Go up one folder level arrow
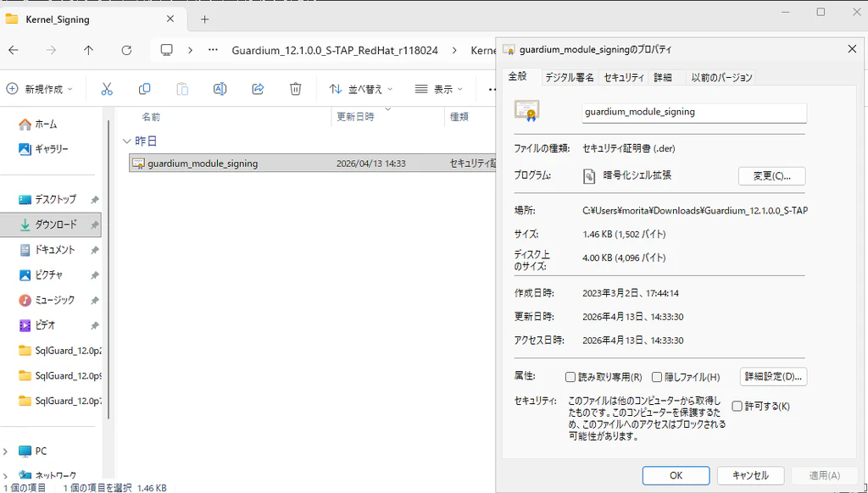 pyautogui.click(x=88, y=50)
